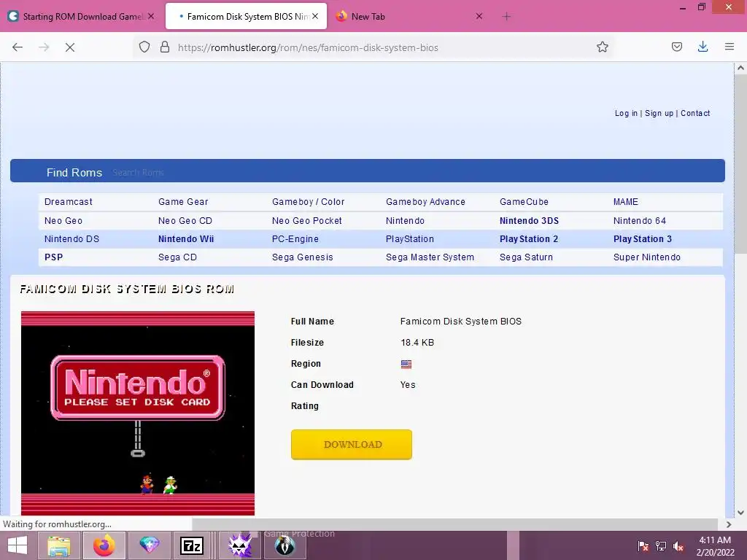Browse the MAME ROMs category

point(625,202)
